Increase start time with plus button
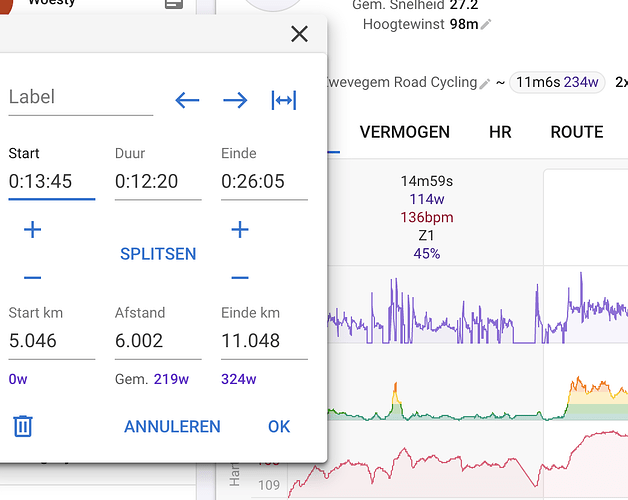This screenshot has width=628, height=500. pyautogui.click(x=32, y=230)
